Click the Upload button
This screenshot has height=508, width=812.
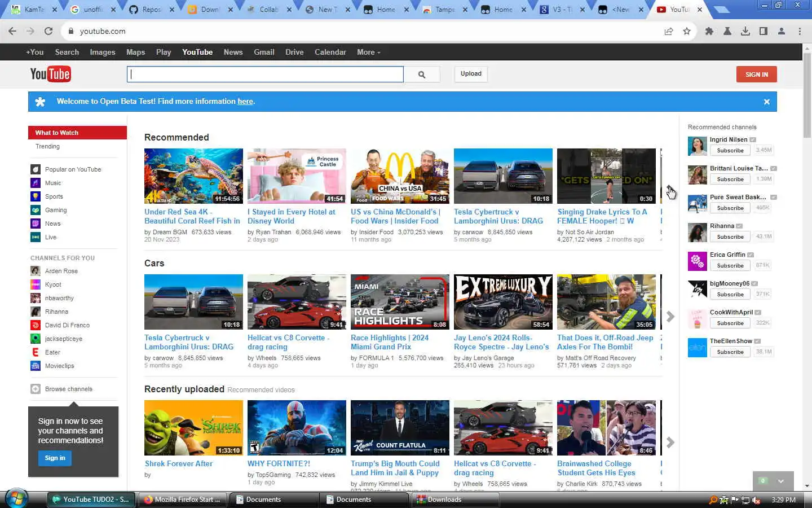tap(471, 74)
